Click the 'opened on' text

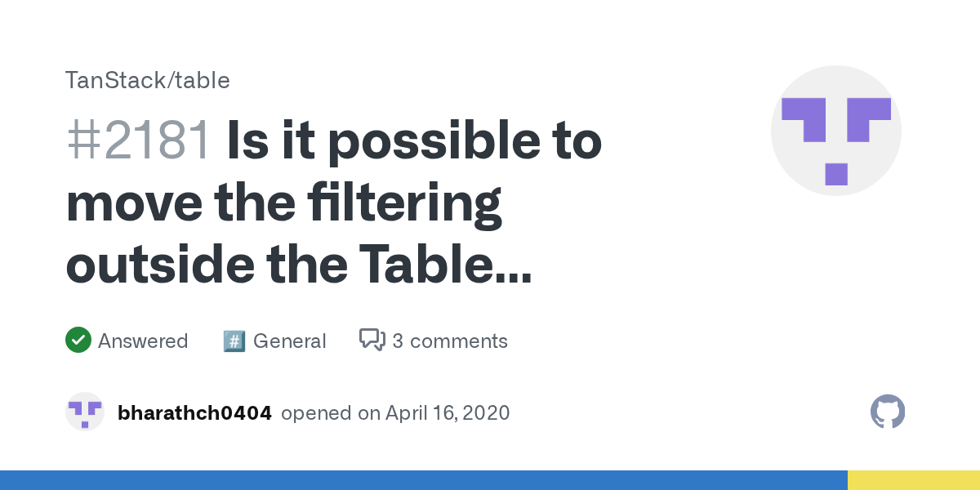[x=330, y=413]
